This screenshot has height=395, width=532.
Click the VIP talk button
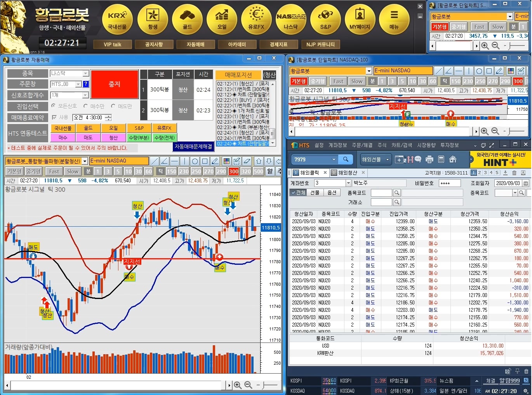[112, 44]
